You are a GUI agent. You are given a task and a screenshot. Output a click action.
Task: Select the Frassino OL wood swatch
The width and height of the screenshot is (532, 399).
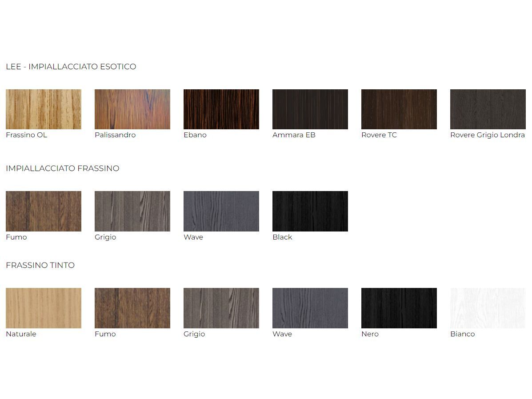pyautogui.click(x=44, y=109)
